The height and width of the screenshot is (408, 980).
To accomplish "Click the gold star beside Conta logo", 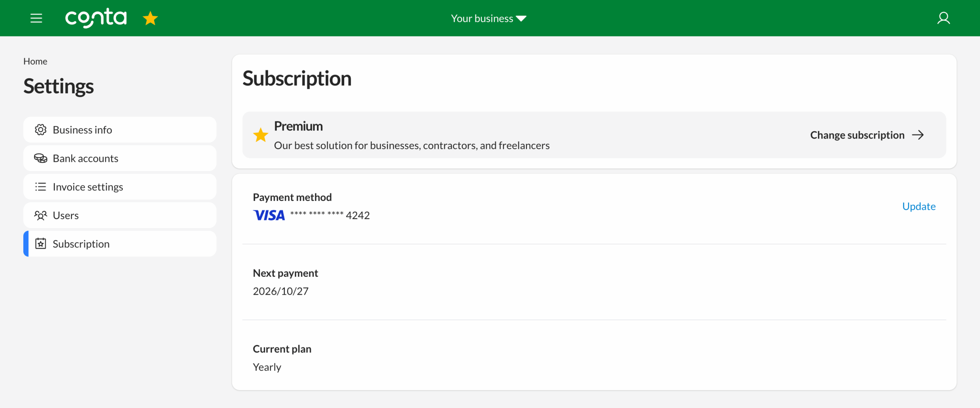I will [150, 18].
